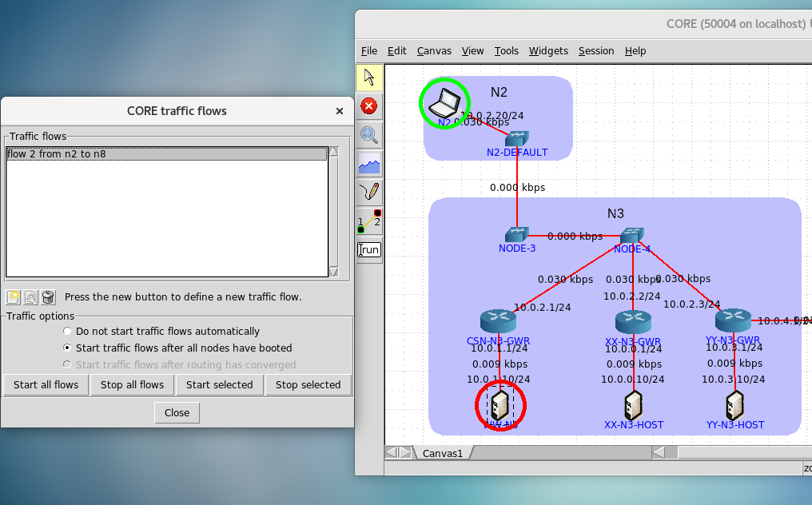812x505 pixels.
Task: Enable 'Start traffic flows after all nodes have booted'
Action: [x=67, y=347]
